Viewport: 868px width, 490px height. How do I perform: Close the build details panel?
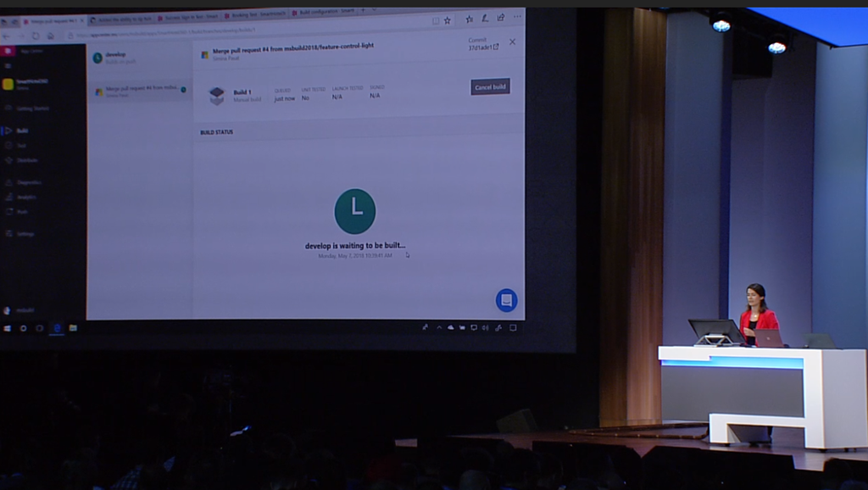(x=512, y=42)
